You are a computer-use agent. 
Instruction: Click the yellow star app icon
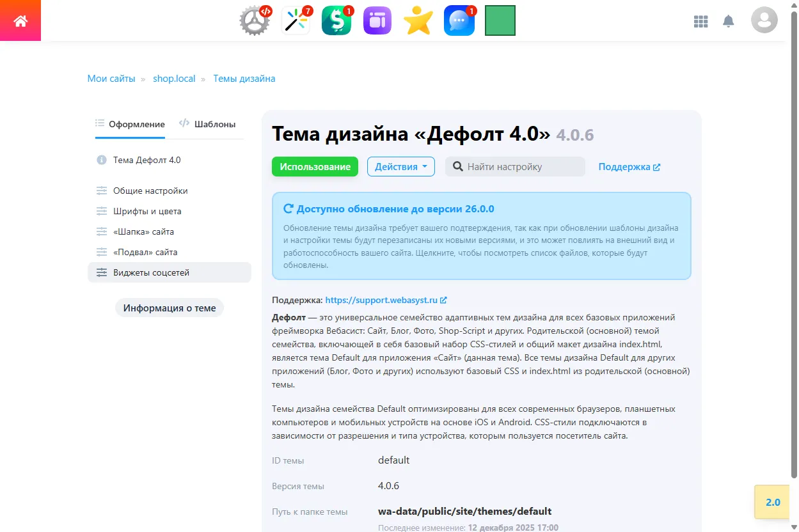point(418,20)
